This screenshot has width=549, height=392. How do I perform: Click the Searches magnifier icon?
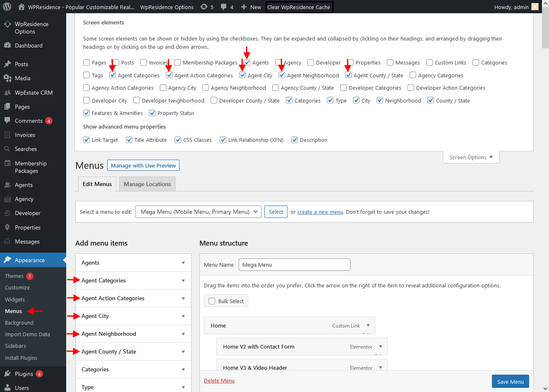[7, 149]
